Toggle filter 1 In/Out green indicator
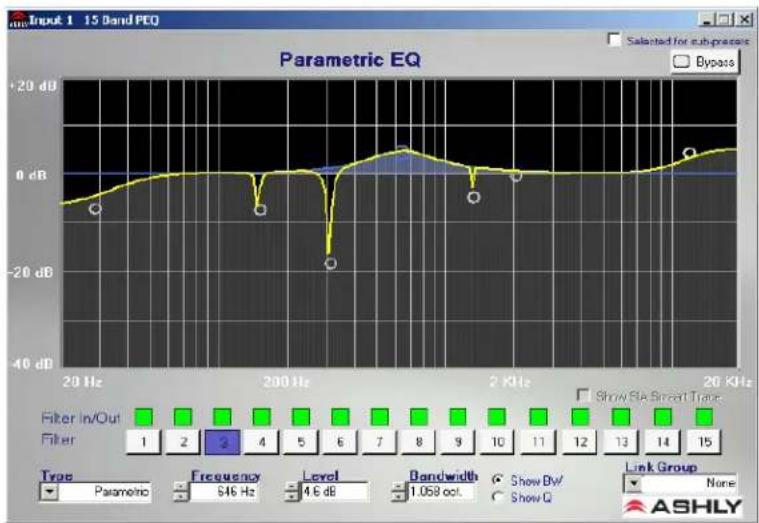This screenshot has height=523, width=759. (144, 416)
